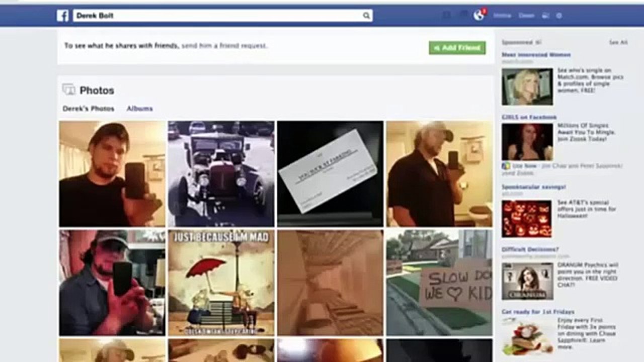Click the Facebook logo icon

(x=63, y=16)
